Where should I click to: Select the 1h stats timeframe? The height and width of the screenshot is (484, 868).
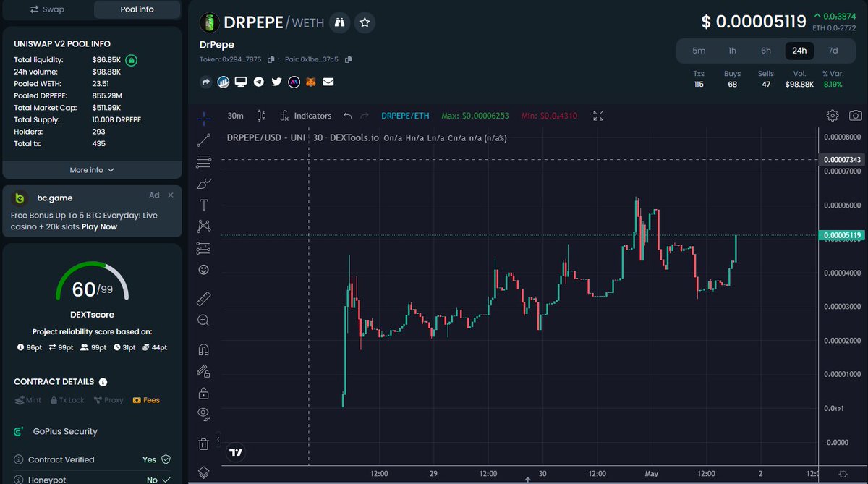point(732,51)
